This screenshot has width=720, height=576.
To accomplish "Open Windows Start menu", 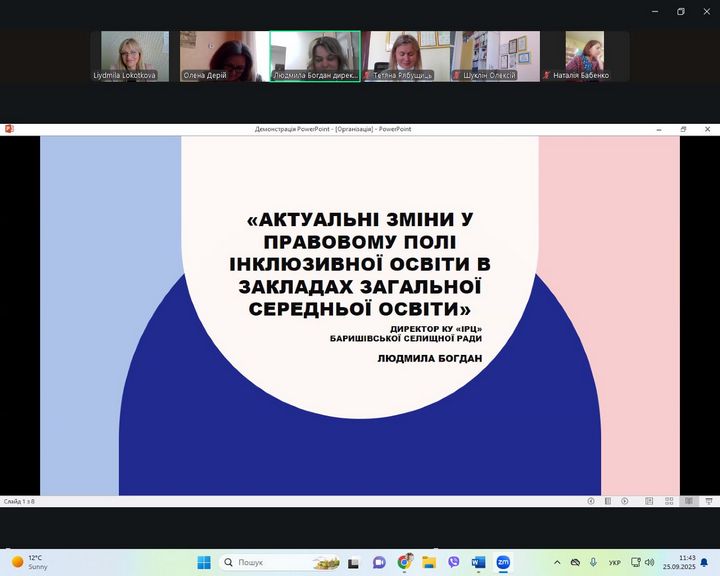I will point(204,562).
